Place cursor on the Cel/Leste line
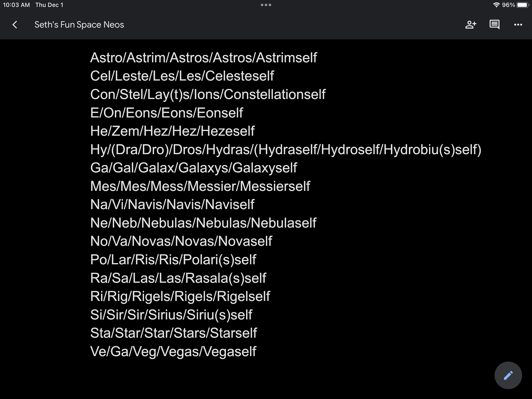 pyautogui.click(x=182, y=76)
